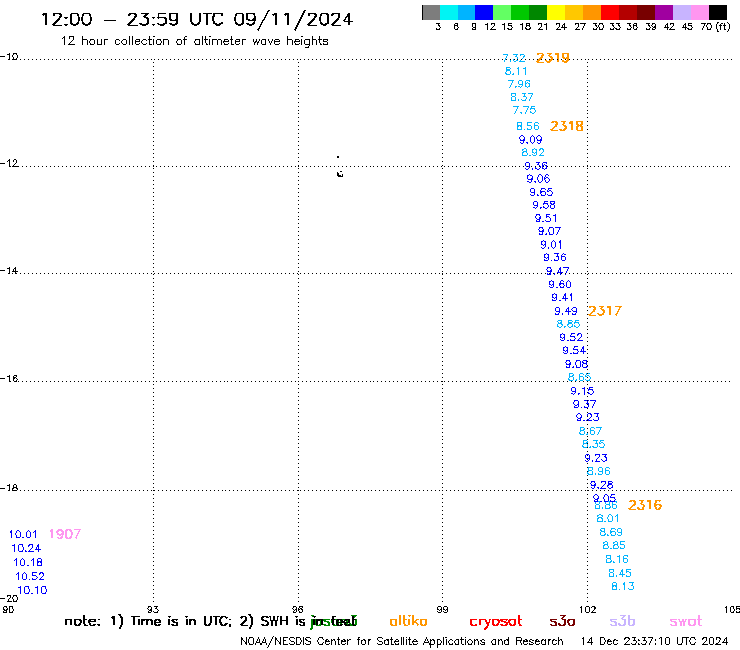Click the longitude axis label 99
740x650 pixels.
442,609
